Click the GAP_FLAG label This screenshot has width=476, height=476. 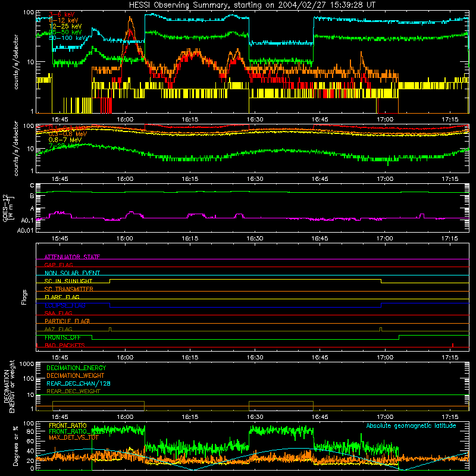[58, 265]
